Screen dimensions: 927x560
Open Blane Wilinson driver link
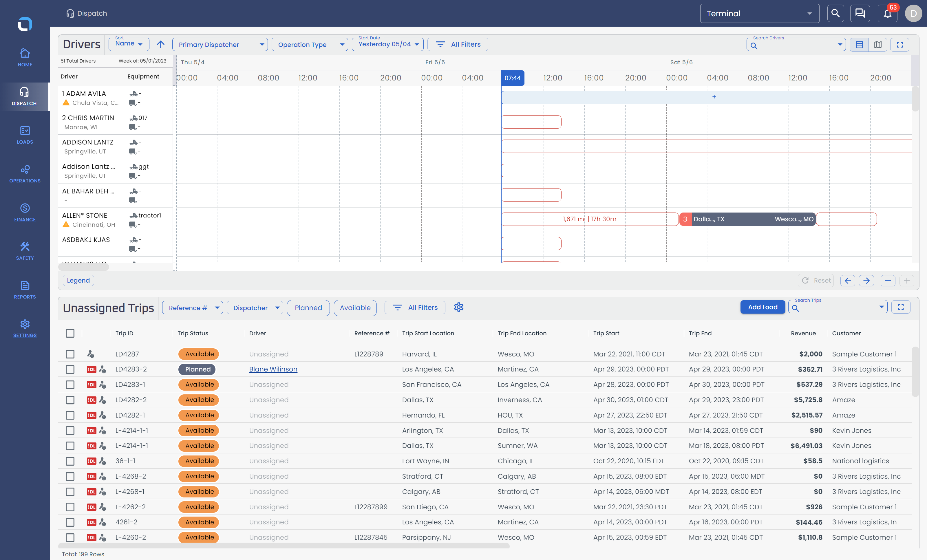click(x=273, y=369)
